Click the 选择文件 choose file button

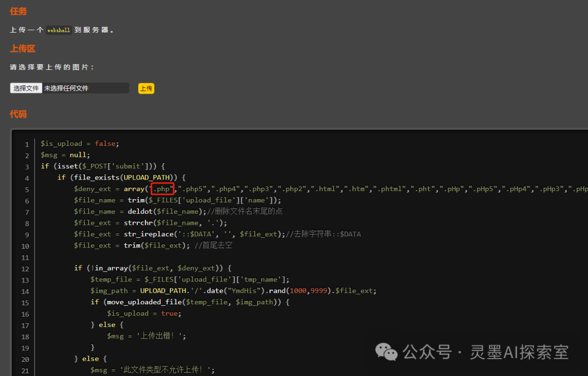(26, 88)
